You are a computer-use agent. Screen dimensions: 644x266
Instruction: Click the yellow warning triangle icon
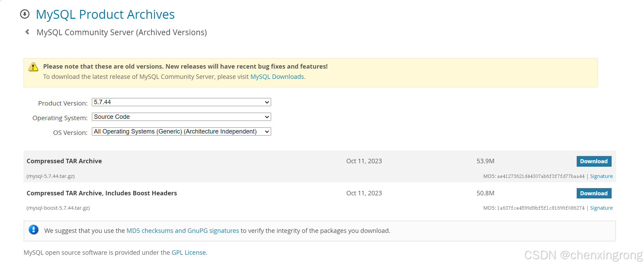33,67
